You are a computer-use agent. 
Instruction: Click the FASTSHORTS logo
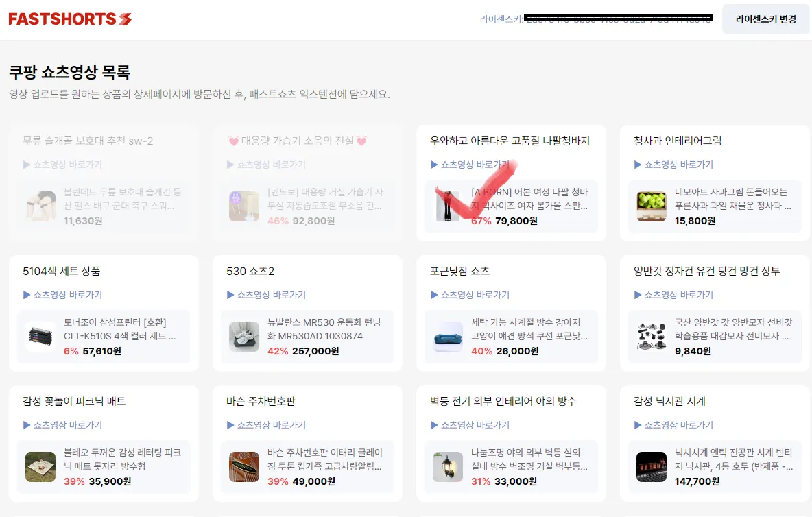point(70,19)
